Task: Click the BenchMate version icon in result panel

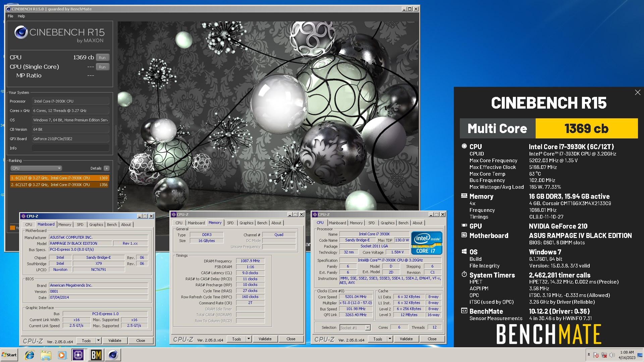Action: 464,311
